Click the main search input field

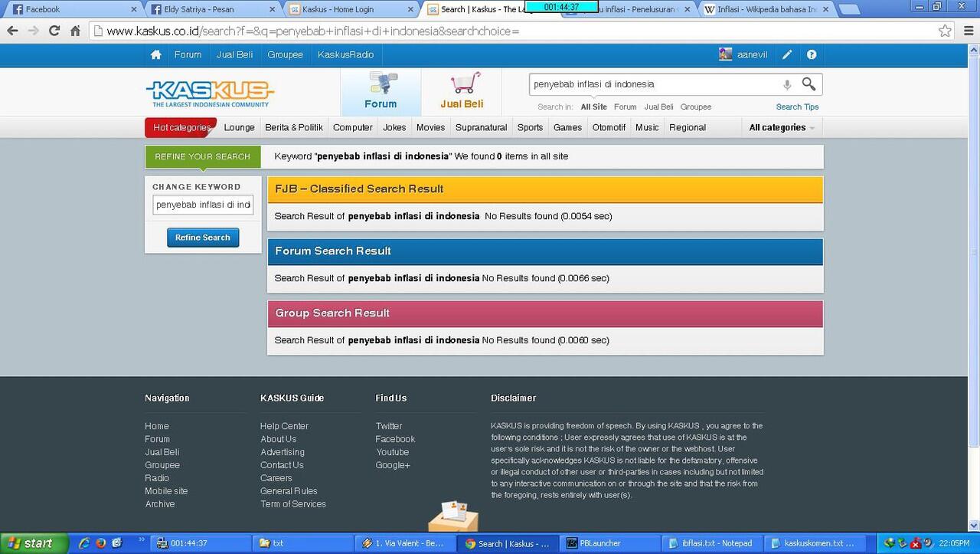654,84
